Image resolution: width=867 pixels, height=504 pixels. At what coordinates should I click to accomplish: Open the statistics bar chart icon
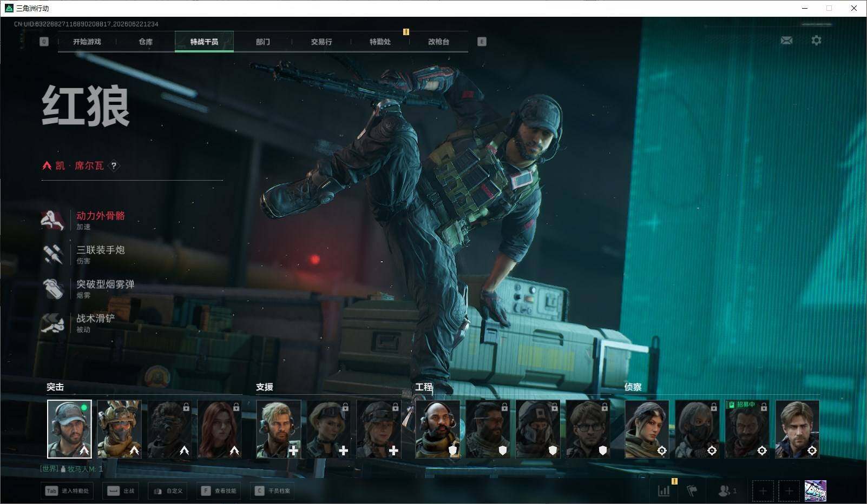point(664,490)
